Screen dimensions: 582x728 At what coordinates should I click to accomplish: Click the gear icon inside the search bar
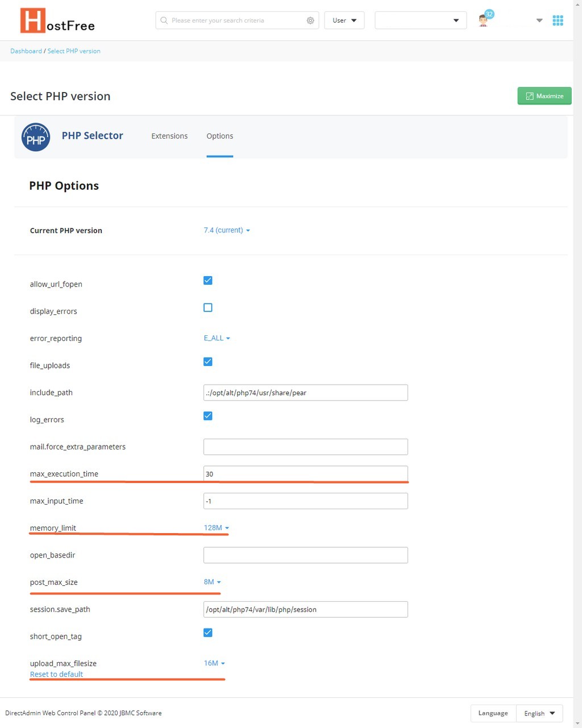point(310,20)
